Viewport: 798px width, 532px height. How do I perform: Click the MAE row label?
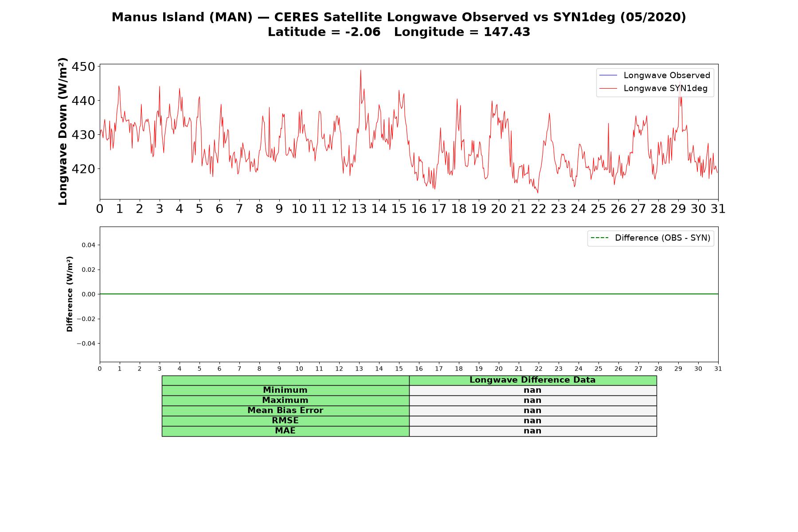[285, 431]
